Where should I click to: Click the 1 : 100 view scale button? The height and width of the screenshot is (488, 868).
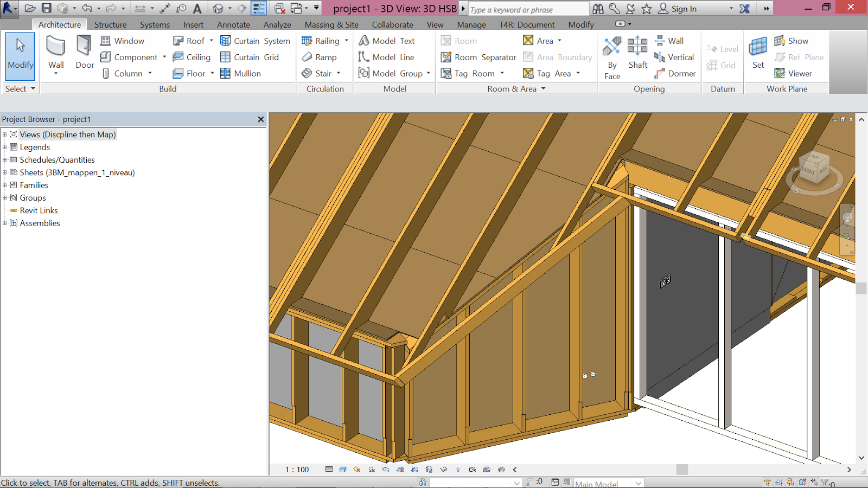297,470
